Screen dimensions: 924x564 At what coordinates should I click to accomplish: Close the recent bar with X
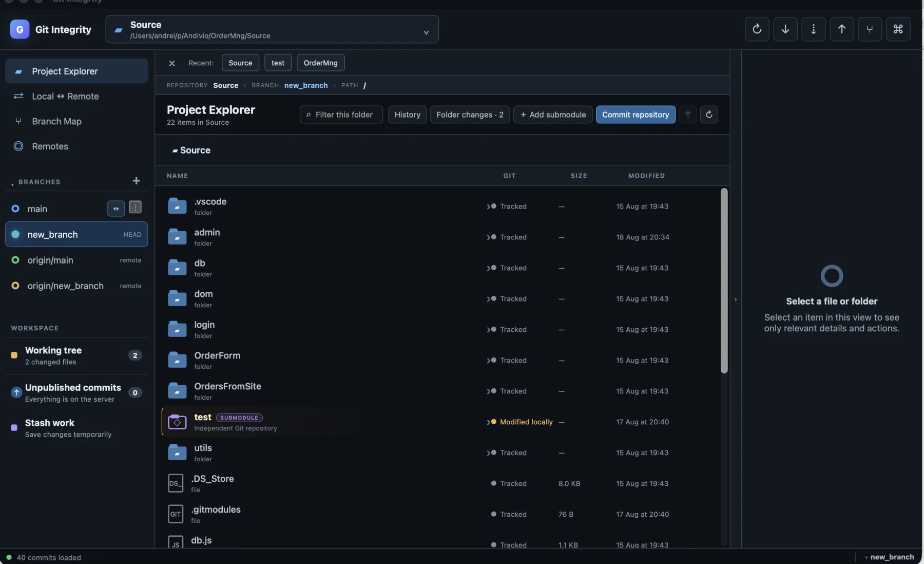(x=172, y=63)
